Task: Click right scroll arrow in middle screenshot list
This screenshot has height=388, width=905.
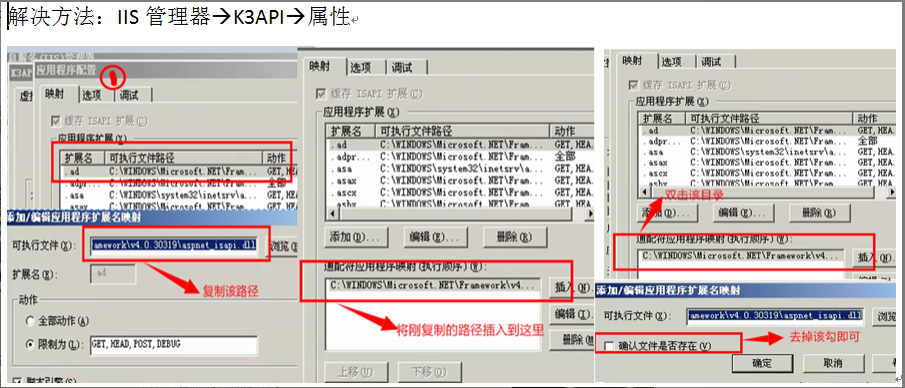Action: pos(589,214)
